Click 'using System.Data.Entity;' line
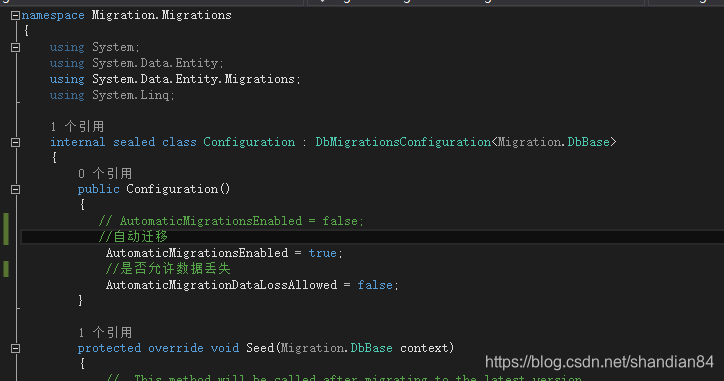 click(x=137, y=63)
